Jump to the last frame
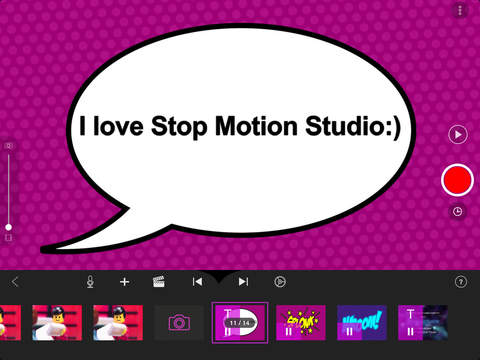 point(243,282)
